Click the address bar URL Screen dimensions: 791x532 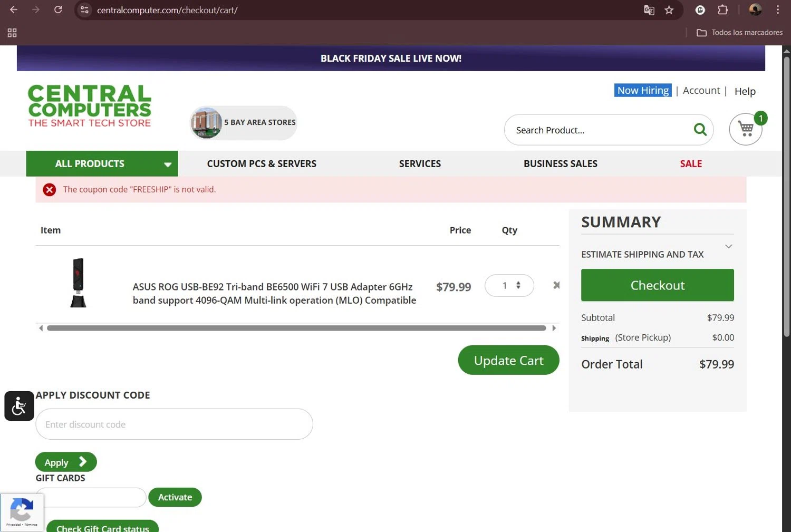(167, 10)
